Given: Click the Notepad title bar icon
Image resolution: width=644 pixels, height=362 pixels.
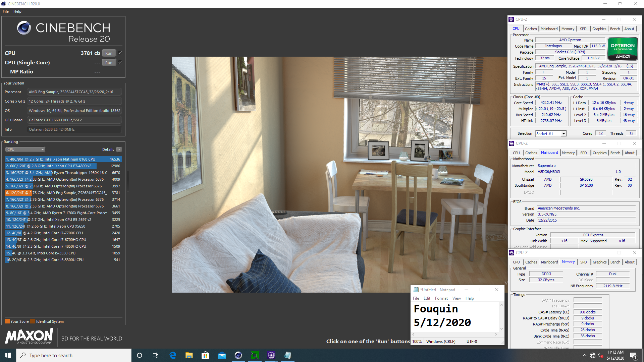Looking at the screenshot, I should pos(416,290).
